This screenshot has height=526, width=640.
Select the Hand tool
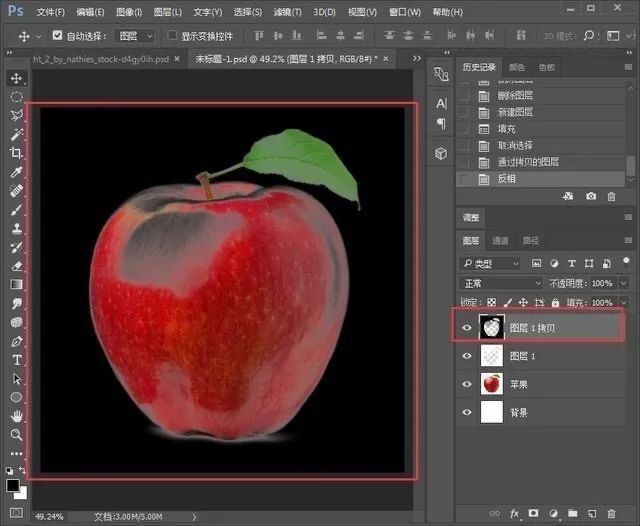pyautogui.click(x=16, y=416)
